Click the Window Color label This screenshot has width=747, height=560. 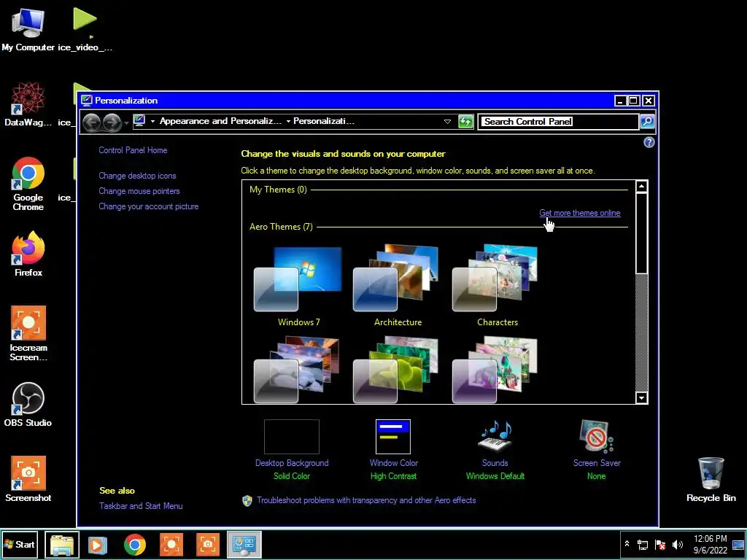(393, 463)
